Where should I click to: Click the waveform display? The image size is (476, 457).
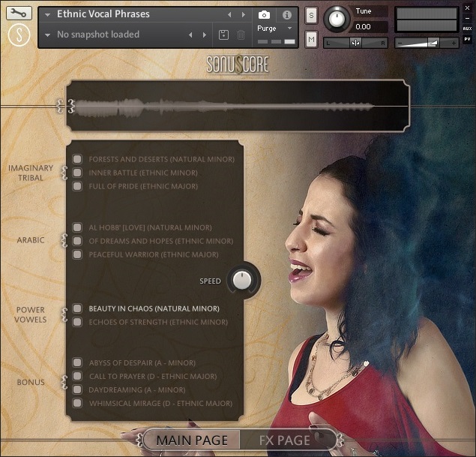[x=238, y=106]
